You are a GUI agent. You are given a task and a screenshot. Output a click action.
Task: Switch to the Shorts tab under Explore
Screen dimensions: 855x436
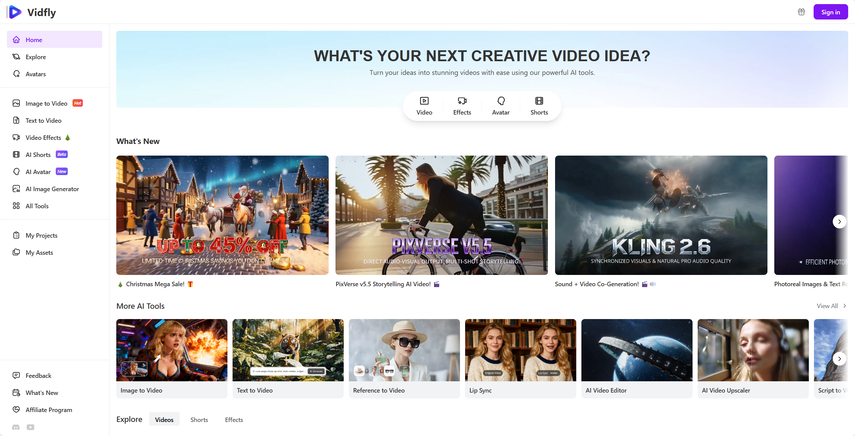point(199,420)
